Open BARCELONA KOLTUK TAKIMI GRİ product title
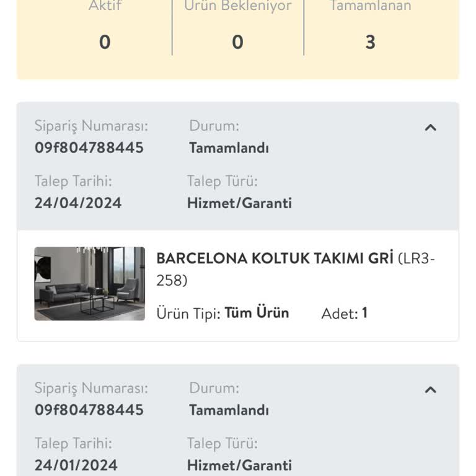 pos(275,258)
